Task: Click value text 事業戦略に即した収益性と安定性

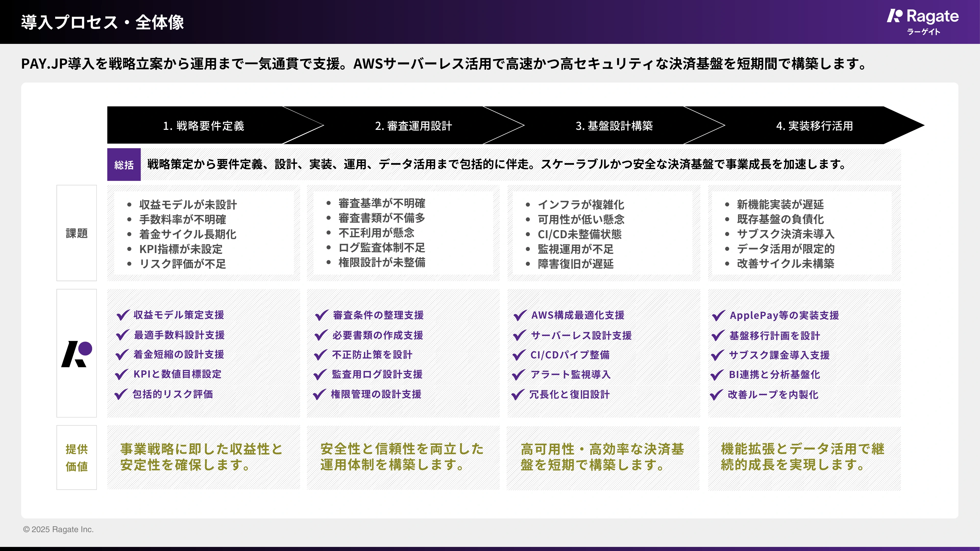Action: 202,457
